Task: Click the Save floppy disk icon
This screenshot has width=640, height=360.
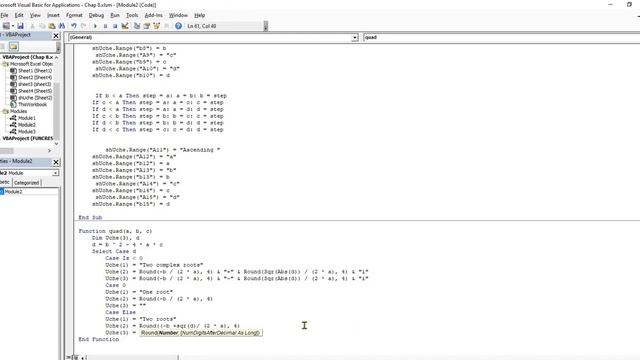Action: click(20, 26)
